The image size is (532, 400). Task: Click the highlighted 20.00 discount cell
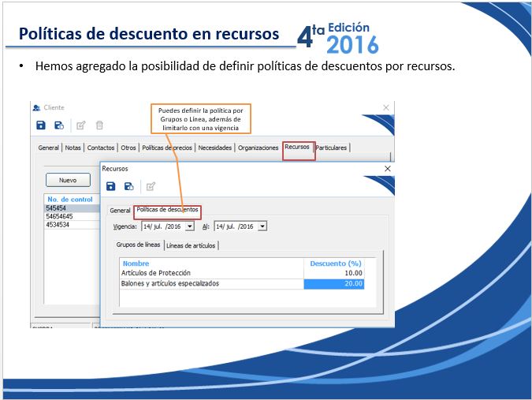334,284
